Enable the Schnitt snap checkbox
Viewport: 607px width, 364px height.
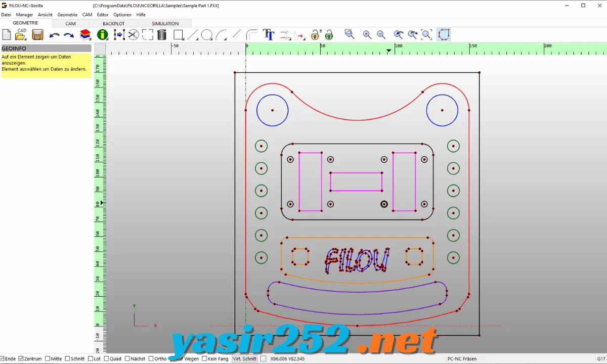[x=67, y=358]
